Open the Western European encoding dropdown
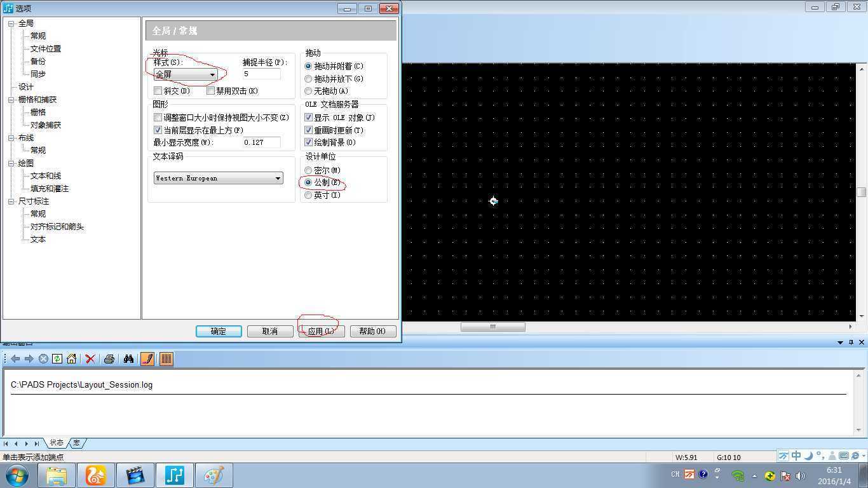The width and height of the screenshot is (868, 488). (219, 179)
